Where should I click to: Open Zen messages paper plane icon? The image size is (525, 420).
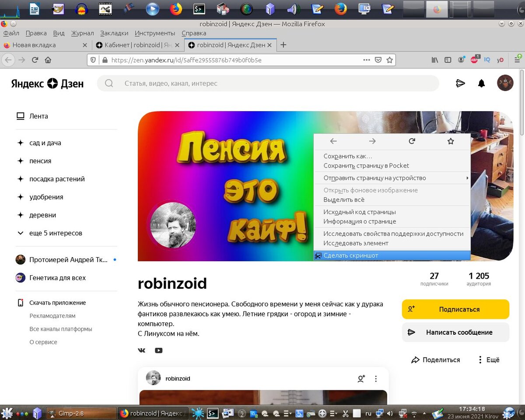[460, 83]
